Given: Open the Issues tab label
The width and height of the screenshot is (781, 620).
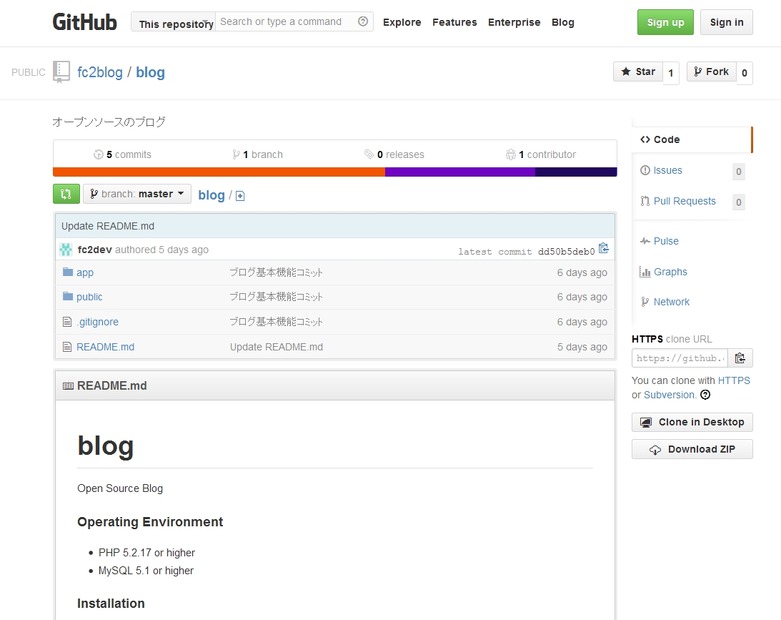Looking at the screenshot, I should (667, 170).
